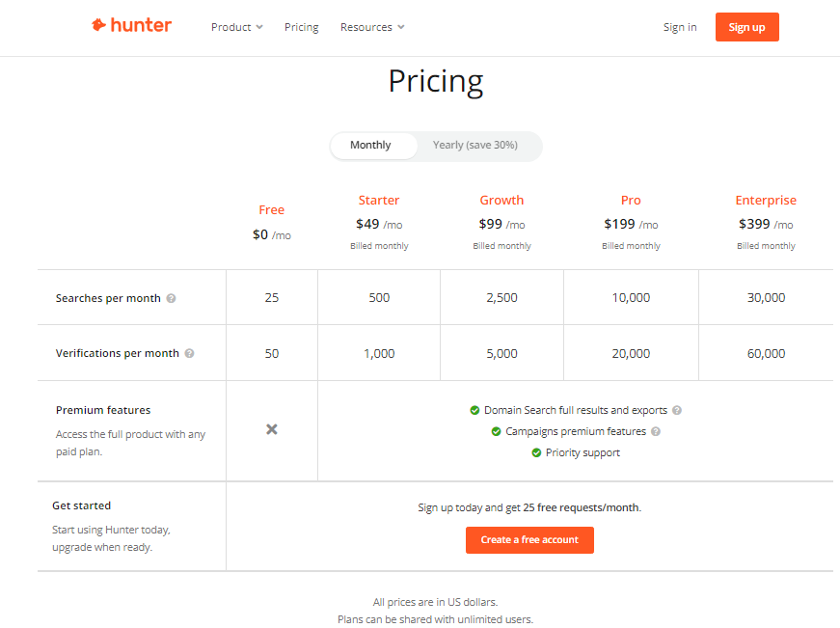Click green check next to Priority support
840x628 pixels.
click(536, 453)
